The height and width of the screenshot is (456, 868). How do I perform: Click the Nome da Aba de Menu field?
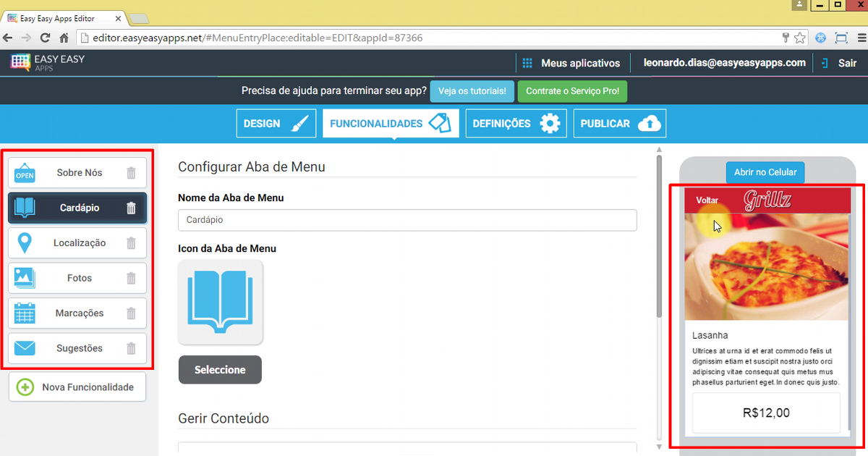pyautogui.click(x=407, y=220)
